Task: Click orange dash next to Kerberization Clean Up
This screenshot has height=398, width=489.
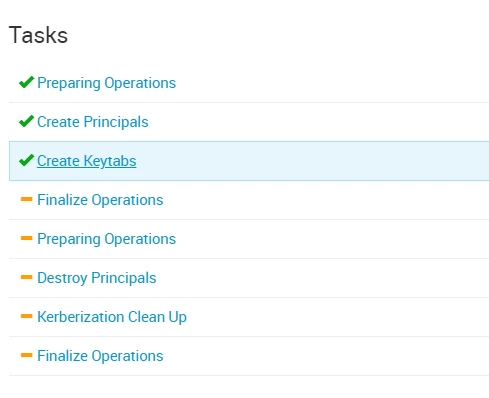Action: coord(26,316)
